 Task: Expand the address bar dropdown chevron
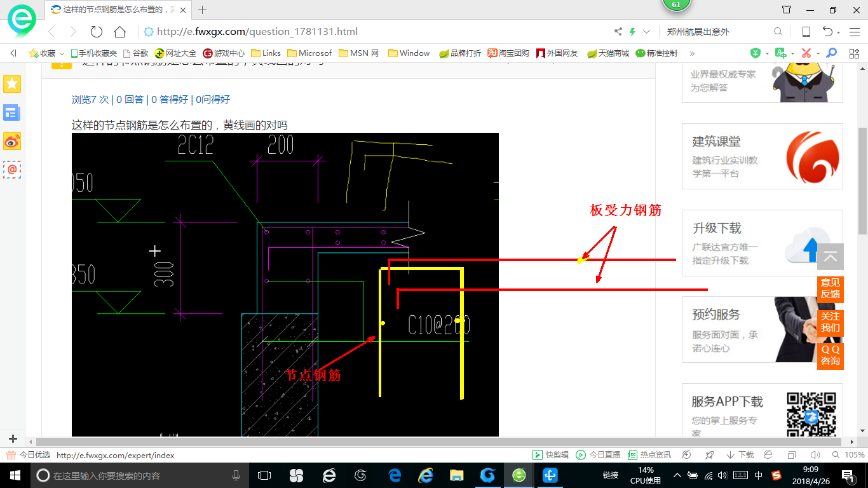pyautogui.click(x=647, y=32)
